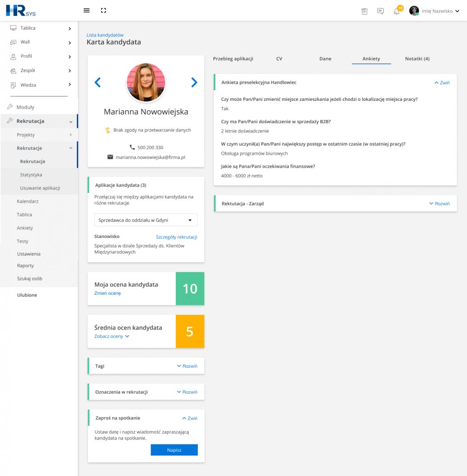
Task: Click the Wiedza document icon
Action: pos(13,86)
